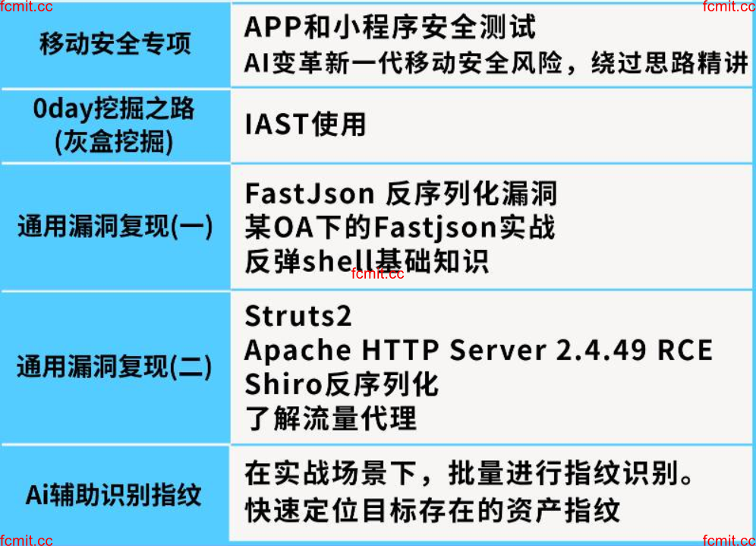Click the '通用漏洞复现(一)' heading cell
756x546 pixels.
coord(115,226)
